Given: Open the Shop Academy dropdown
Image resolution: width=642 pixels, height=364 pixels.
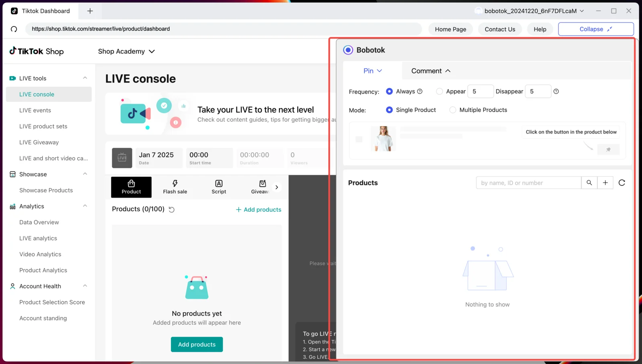Looking at the screenshot, I should click(x=126, y=51).
